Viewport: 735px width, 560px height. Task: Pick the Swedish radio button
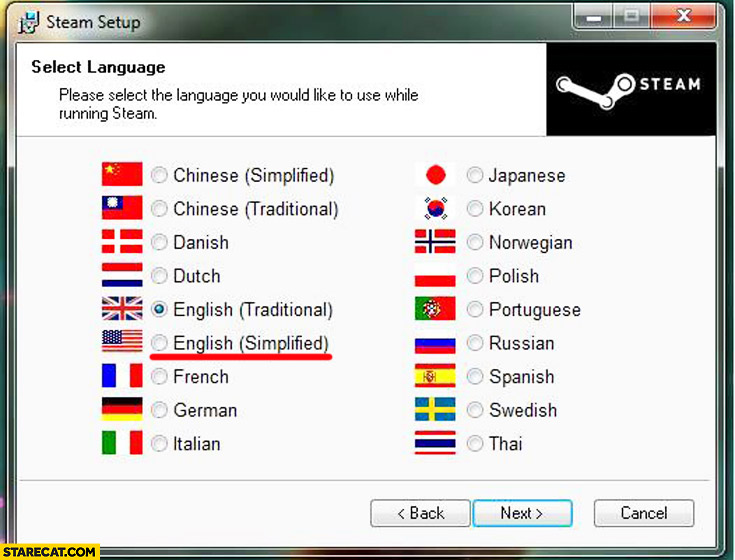(475, 410)
